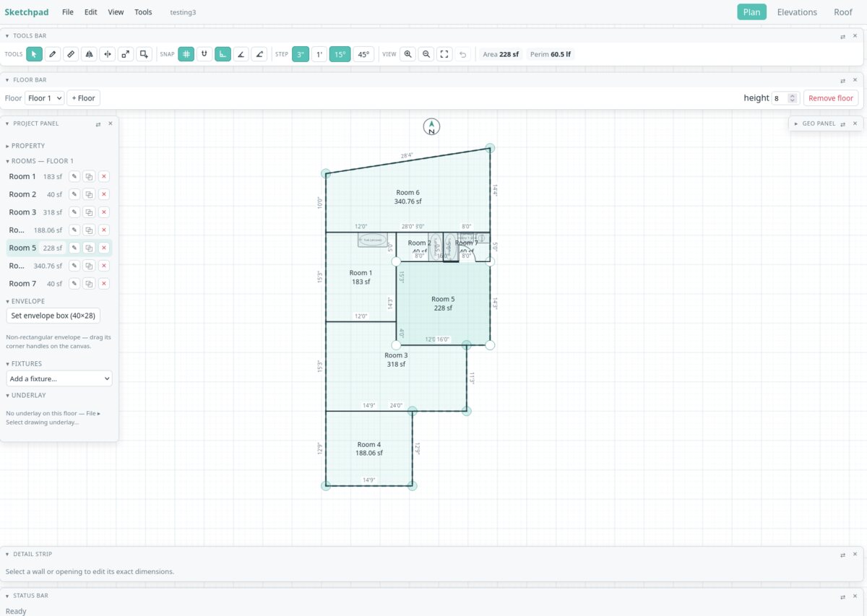Viewport: 867px width, 616px height.
Task: Open the View menu
Action: coord(116,12)
